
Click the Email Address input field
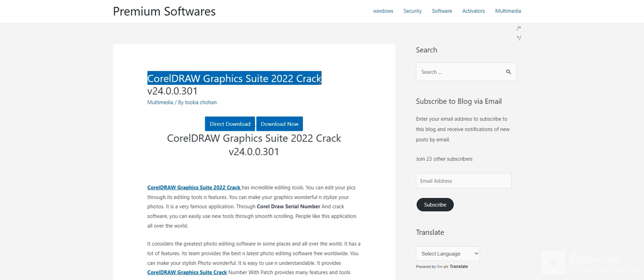(464, 181)
